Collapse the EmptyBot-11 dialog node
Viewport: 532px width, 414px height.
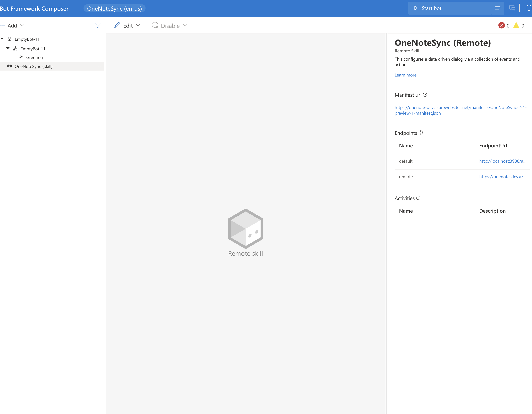(x=8, y=48)
